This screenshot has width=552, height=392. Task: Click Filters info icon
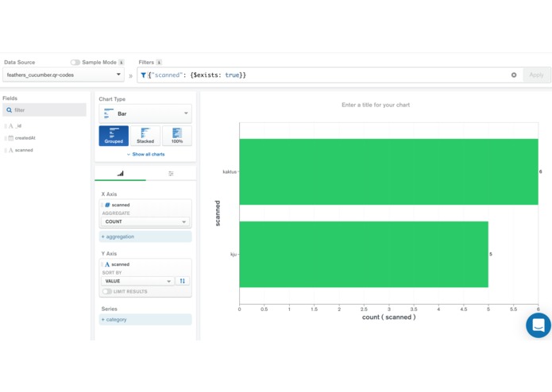click(159, 62)
